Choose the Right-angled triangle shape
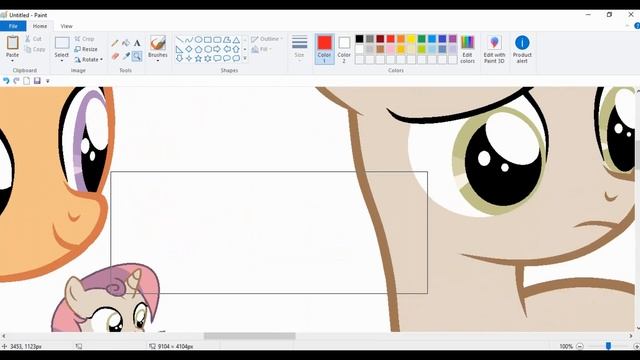Image resolution: width=640 pixels, height=360 pixels. 179,49
